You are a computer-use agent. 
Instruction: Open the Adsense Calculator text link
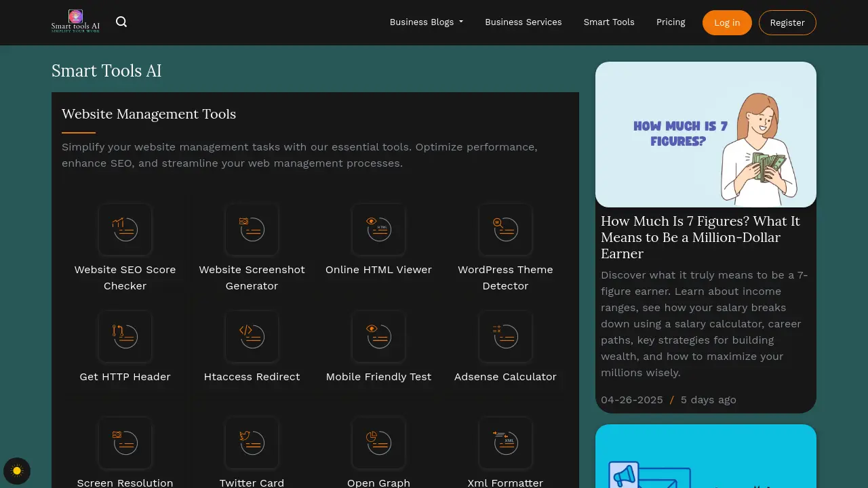tap(505, 377)
